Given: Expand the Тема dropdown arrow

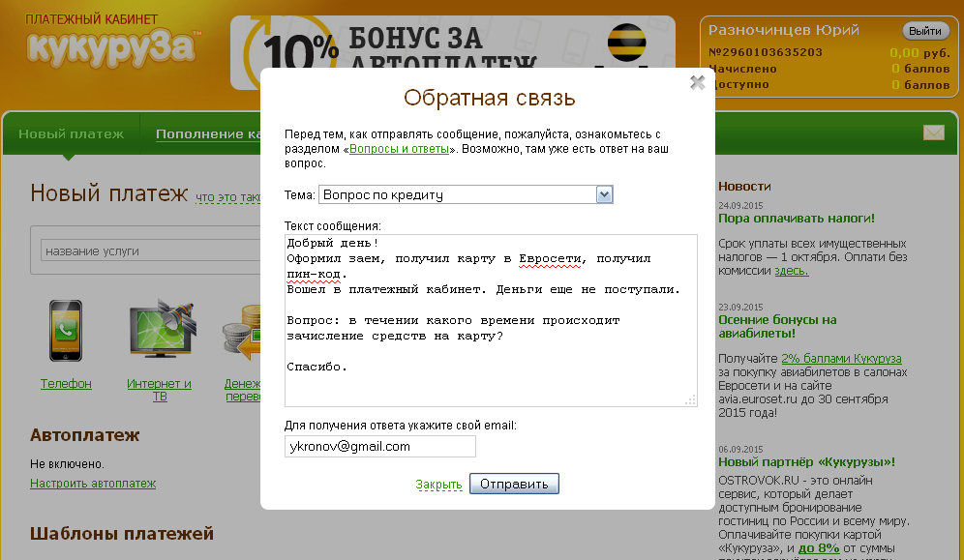Looking at the screenshot, I should (x=604, y=194).
